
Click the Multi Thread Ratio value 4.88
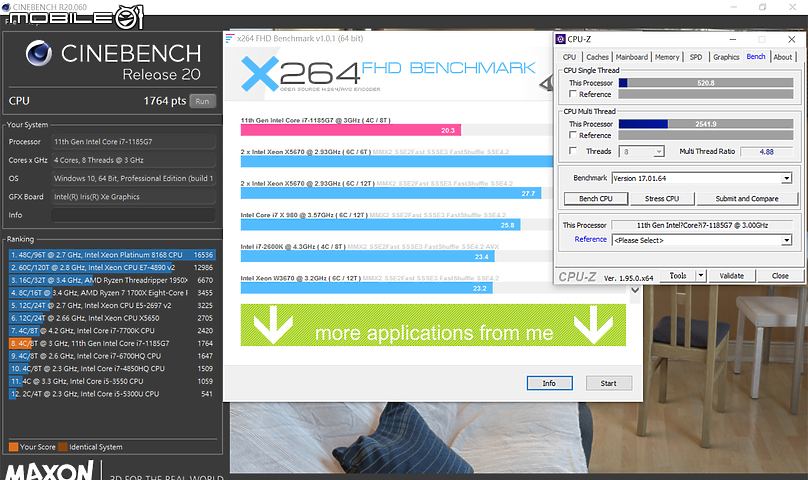766,152
